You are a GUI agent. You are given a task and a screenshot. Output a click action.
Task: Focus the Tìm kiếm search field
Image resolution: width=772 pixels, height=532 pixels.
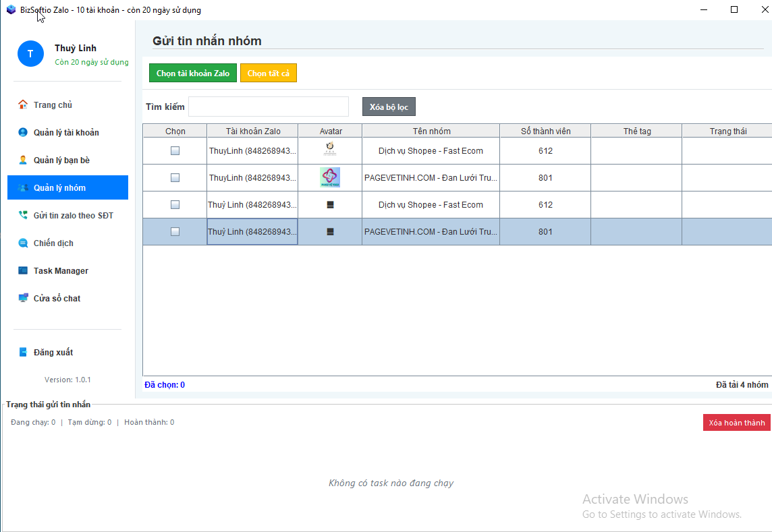tap(268, 107)
